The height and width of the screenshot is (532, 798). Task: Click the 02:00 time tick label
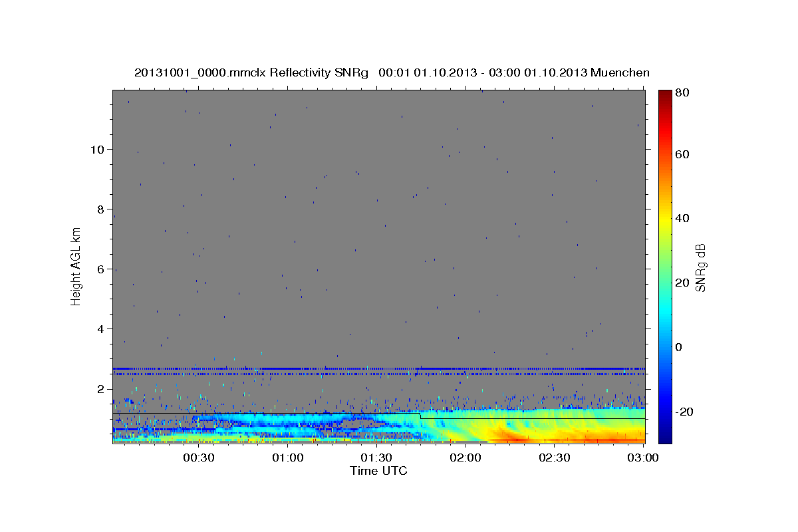click(465, 458)
